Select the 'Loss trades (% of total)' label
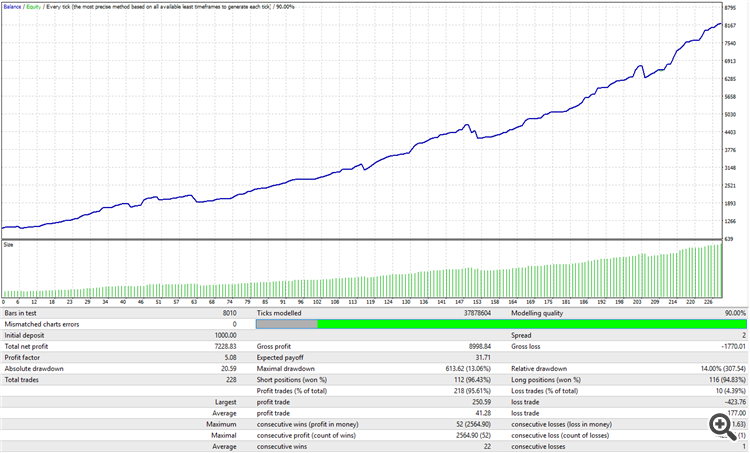 544,391
